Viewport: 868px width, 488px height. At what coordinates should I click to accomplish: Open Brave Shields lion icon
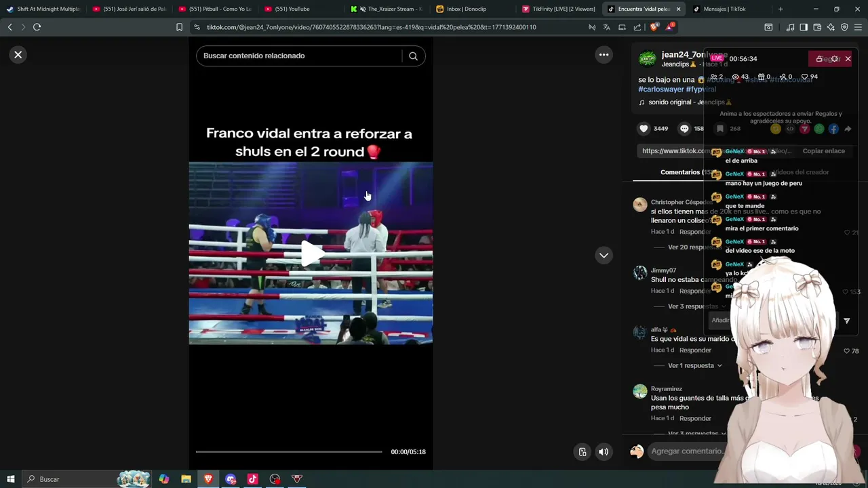654,27
